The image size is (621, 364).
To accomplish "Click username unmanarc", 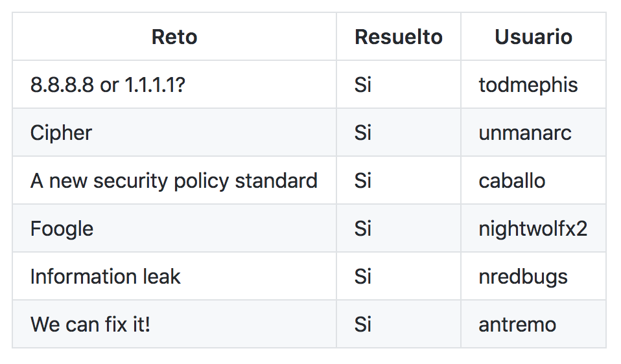I will pyautogui.click(x=525, y=133).
